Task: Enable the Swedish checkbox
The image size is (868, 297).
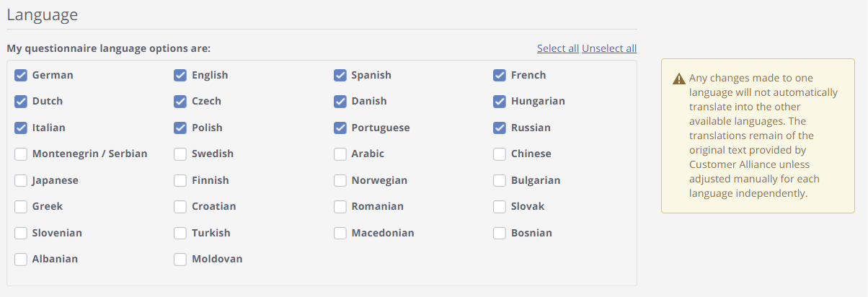Action: [x=180, y=154]
